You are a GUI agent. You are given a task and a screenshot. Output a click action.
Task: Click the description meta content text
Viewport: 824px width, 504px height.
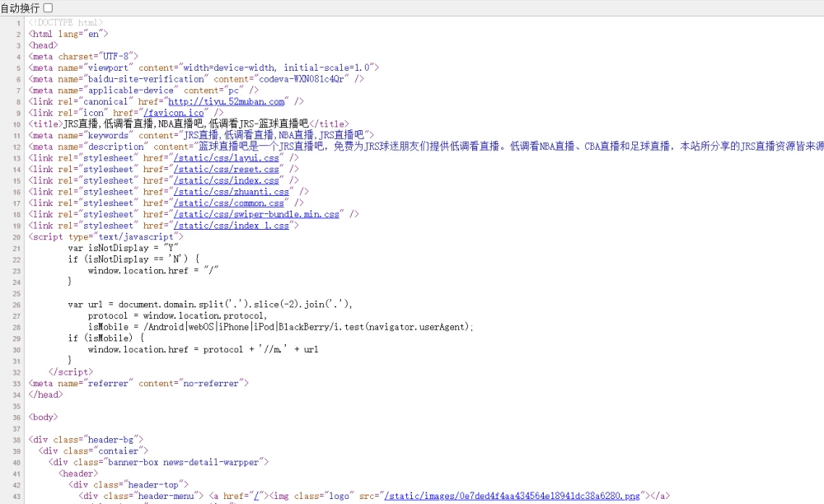click(511, 147)
